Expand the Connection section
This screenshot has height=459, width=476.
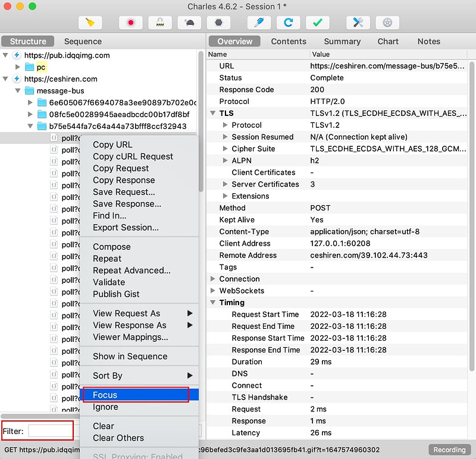tap(212, 279)
